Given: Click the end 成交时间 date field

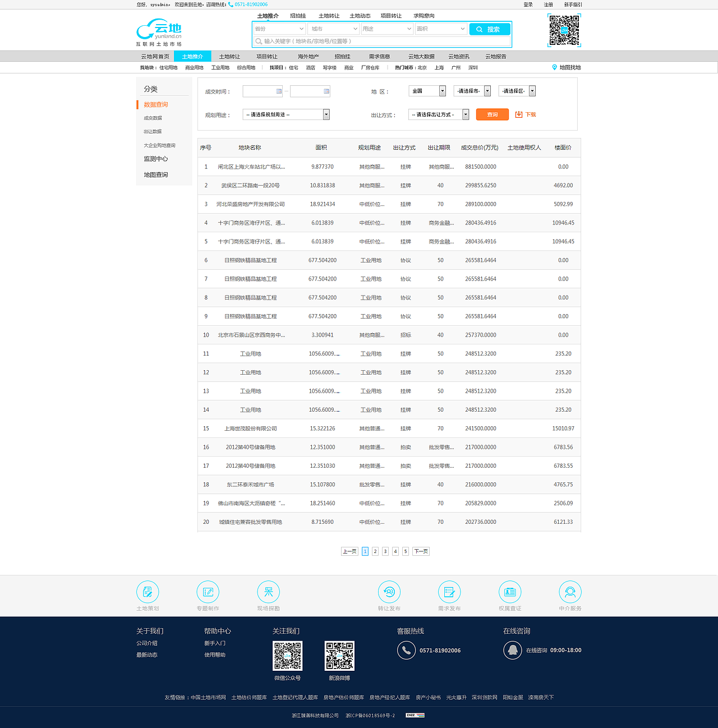Looking at the screenshot, I should tap(310, 91).
